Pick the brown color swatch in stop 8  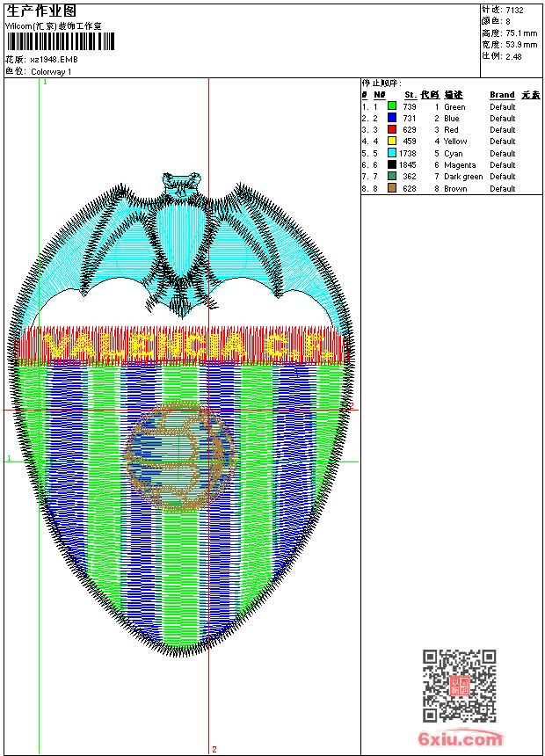[x=392, y=188]
